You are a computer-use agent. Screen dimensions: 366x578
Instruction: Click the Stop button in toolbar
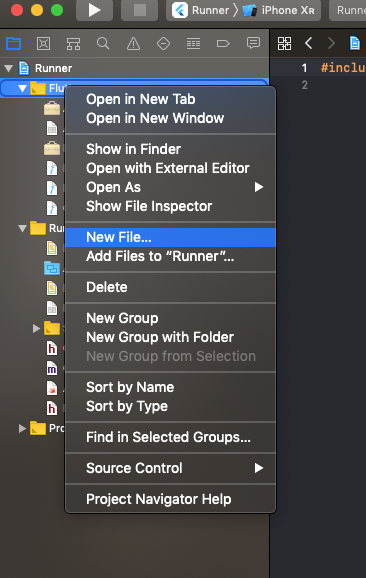tap(140, 10)
